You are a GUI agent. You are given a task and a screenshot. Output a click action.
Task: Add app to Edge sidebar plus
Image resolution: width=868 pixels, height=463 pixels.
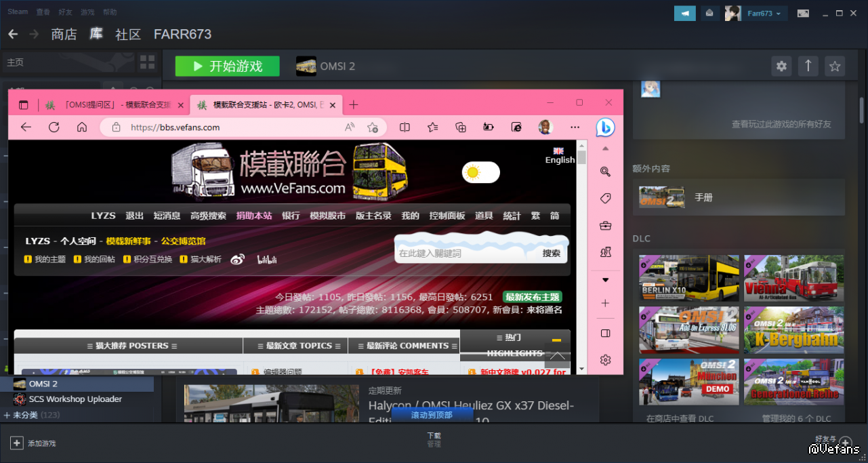pos(606,303)
